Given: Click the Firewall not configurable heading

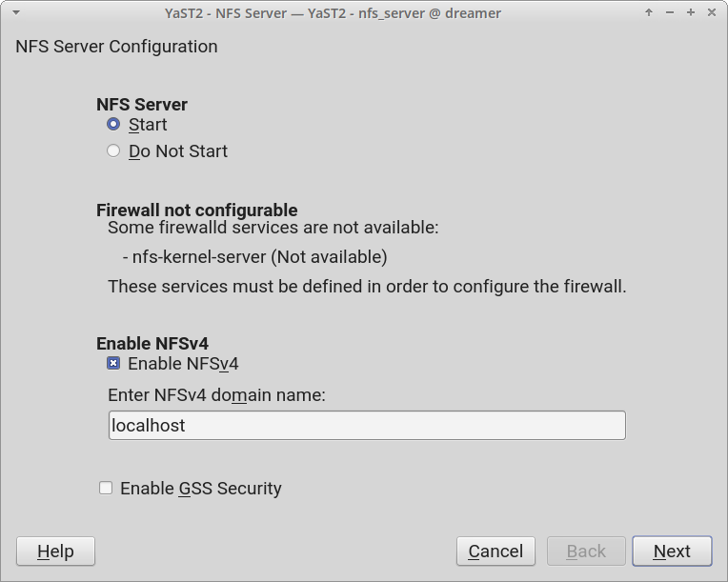Looking at the screenshot, I should coord(197,211).
